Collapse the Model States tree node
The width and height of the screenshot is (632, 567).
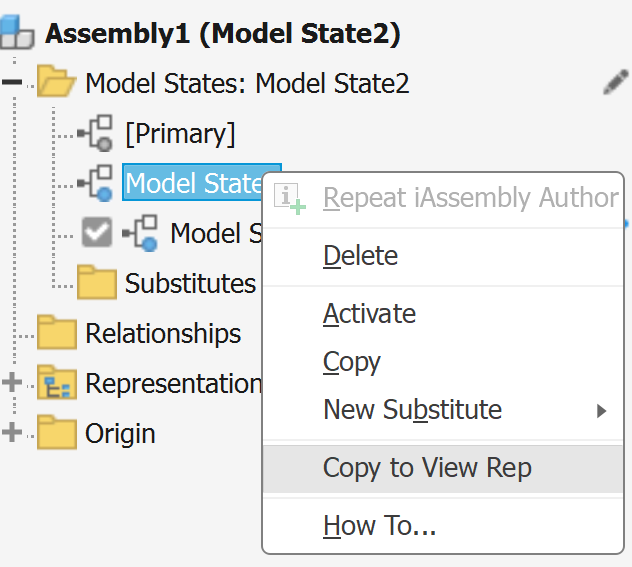[x=12, y=83]
